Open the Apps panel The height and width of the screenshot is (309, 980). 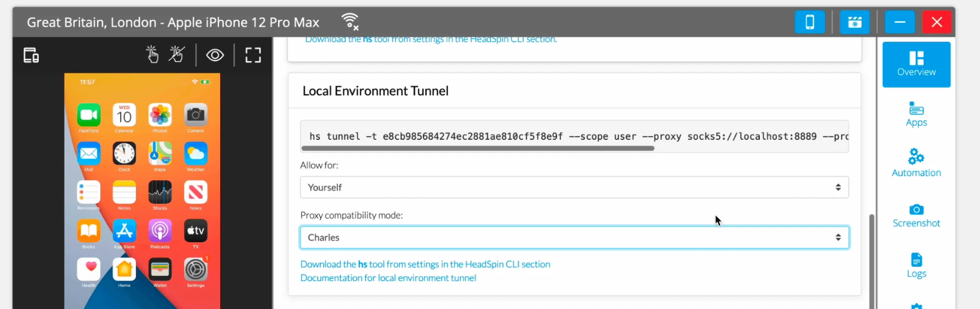pyautogui.click(x=916, y=114)
